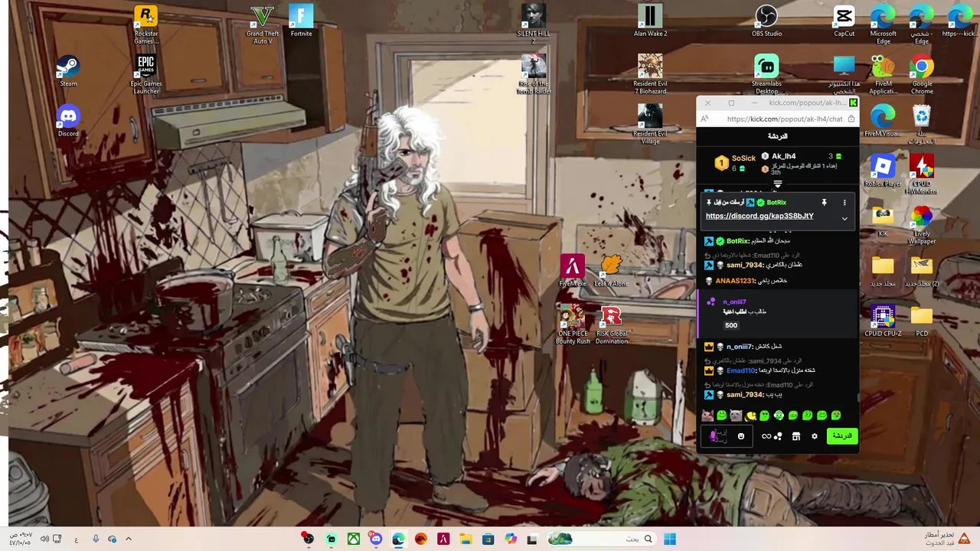
Task: Select the bee emote in quick emotes
Action: 750,416
